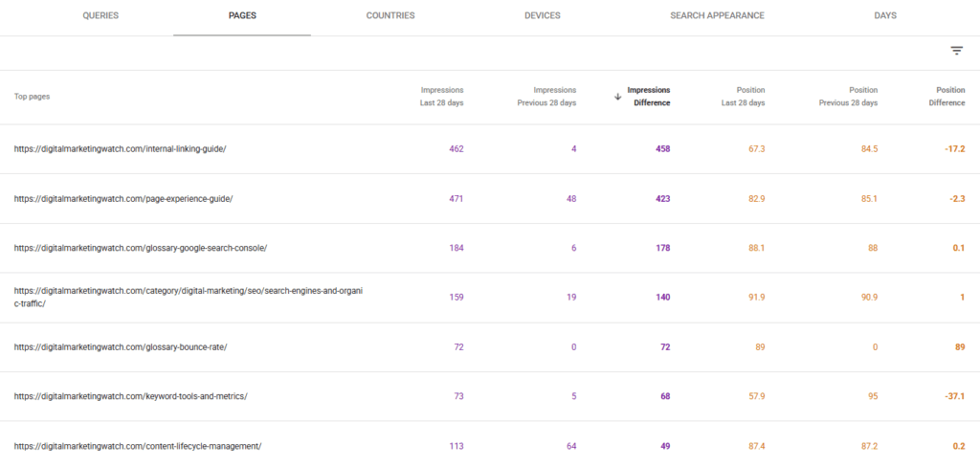The image size is (980, 467).
Task: Click impressions difference value 49
Action: pos(666,446)
